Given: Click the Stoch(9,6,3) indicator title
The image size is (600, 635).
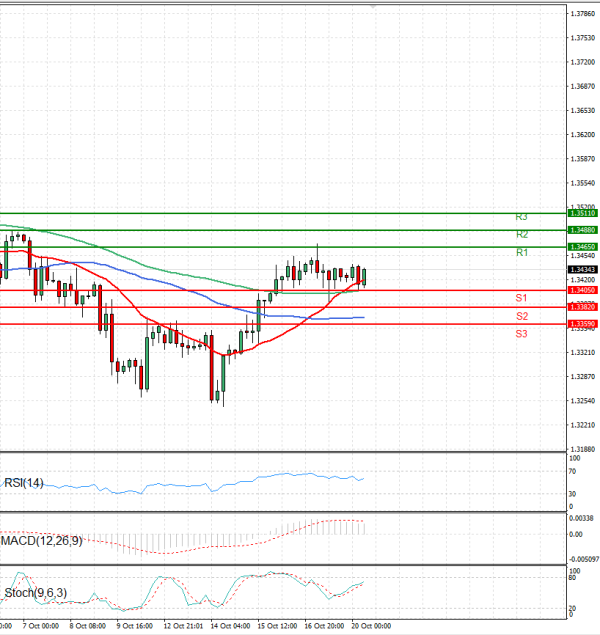Looking at the screenshot, I should pyautogui.click(x=34, y=593).
